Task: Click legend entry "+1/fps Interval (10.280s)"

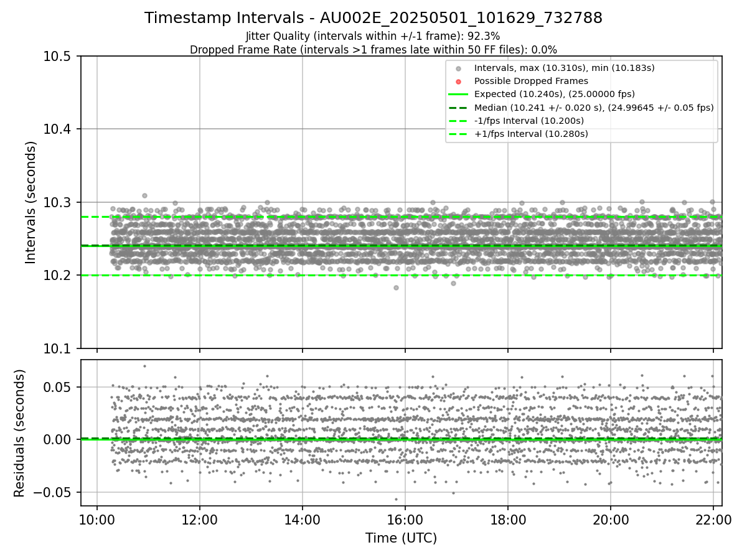Action: (x=531, y=134)
